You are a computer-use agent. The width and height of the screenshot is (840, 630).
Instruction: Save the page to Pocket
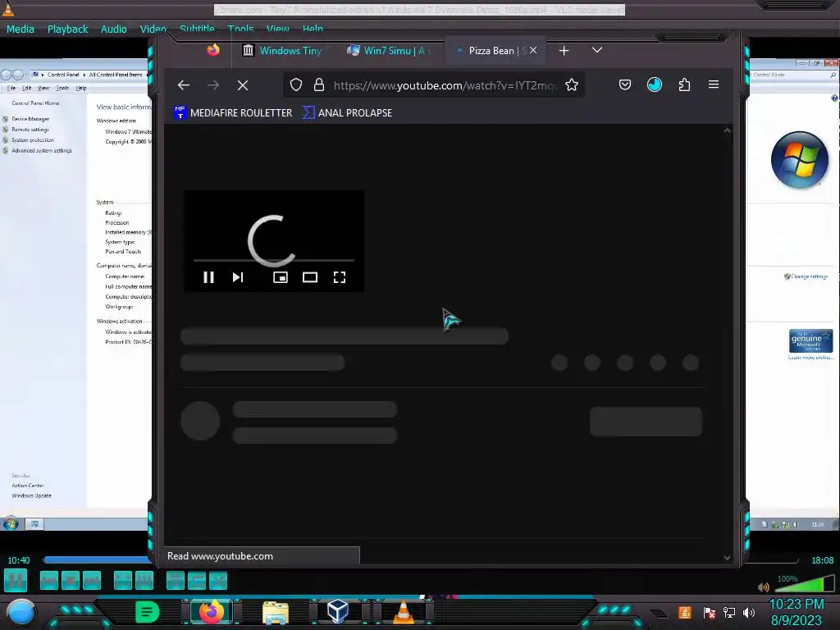pos(624,84)
